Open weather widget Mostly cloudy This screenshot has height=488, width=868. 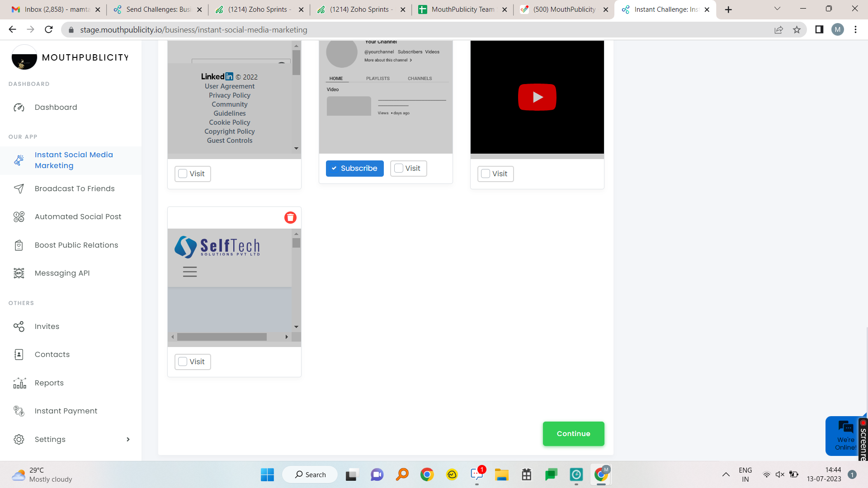(x=42, y=474)
